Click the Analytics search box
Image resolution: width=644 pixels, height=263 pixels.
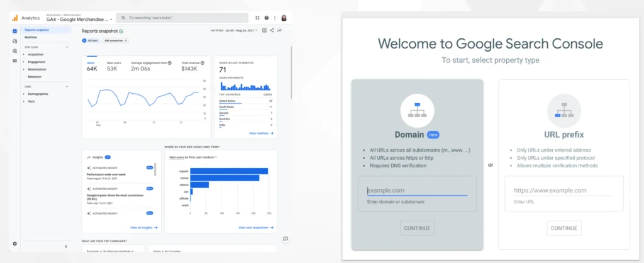click(x=182, y=18)
